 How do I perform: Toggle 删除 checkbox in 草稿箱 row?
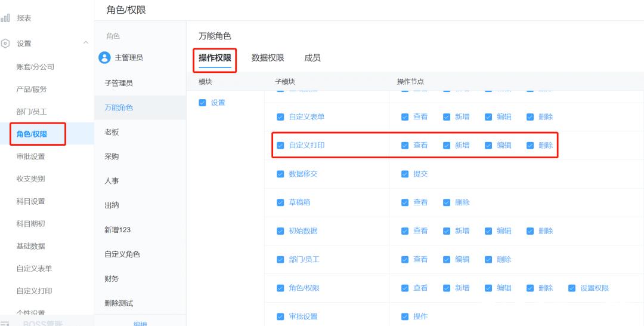point(447,202)
